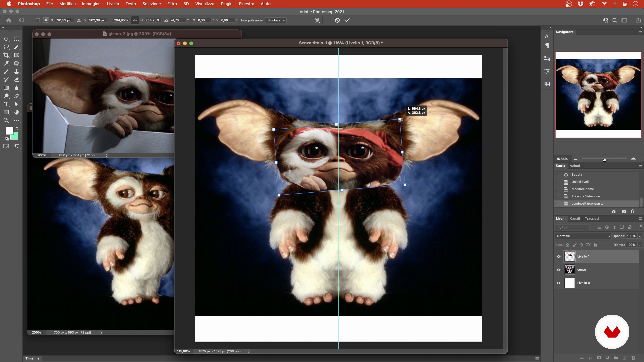Create new snapshot in Storia panel

pyautogui.click(x=624, y=211)
